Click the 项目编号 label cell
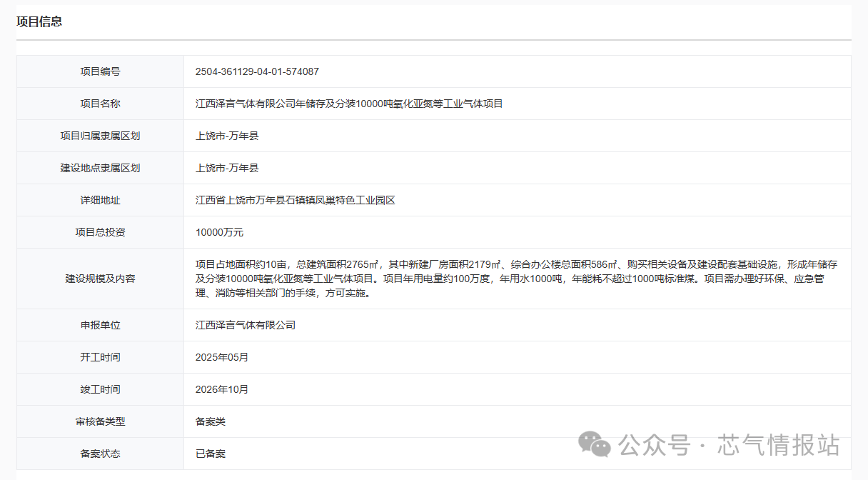 [x=100, y=71]
